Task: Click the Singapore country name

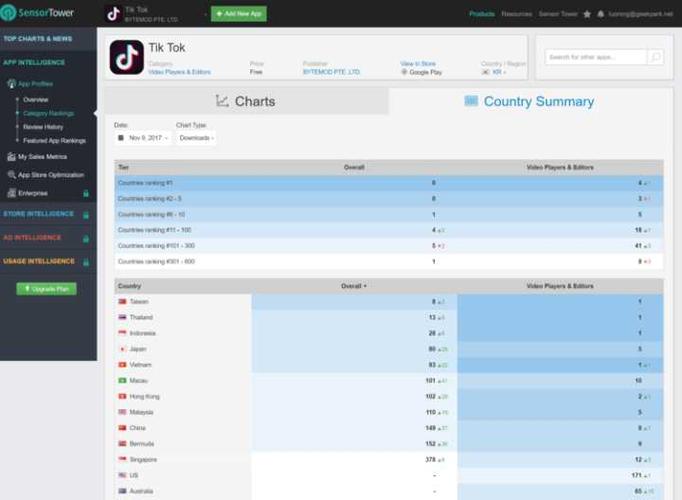Action: pos(143,460)
